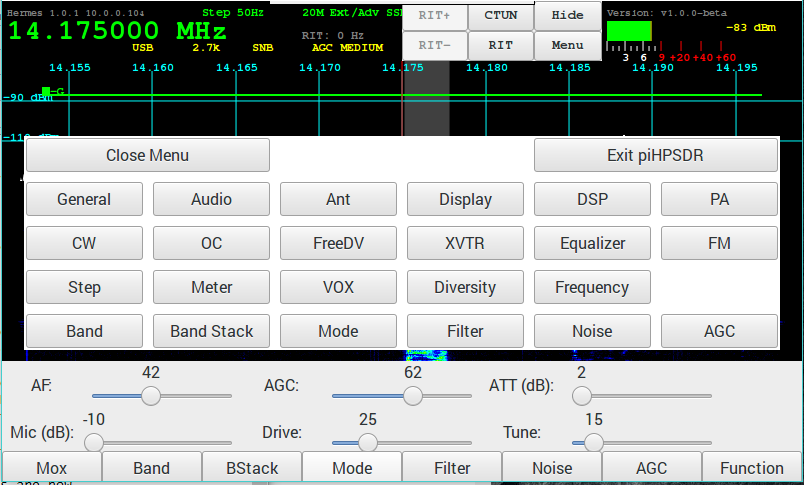Click Noise in the bottom toolbar
Screen dimensions: 804x485
pos(552,468)
